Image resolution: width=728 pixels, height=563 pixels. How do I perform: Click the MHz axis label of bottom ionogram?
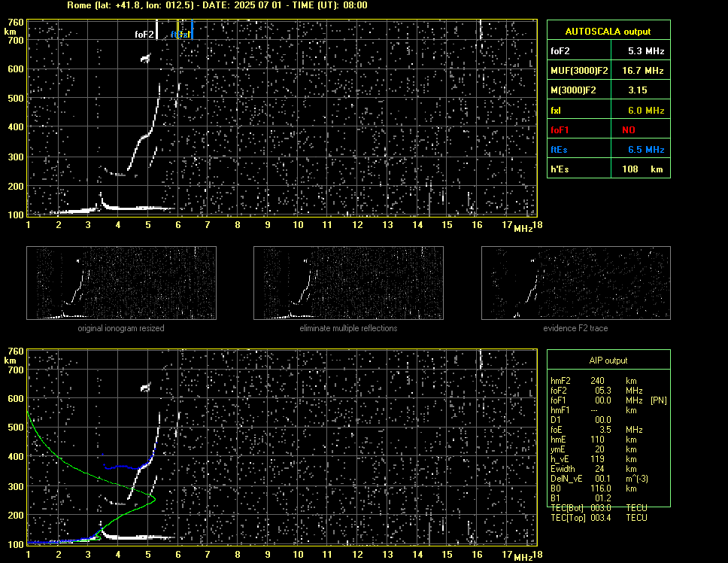point(523,558)
